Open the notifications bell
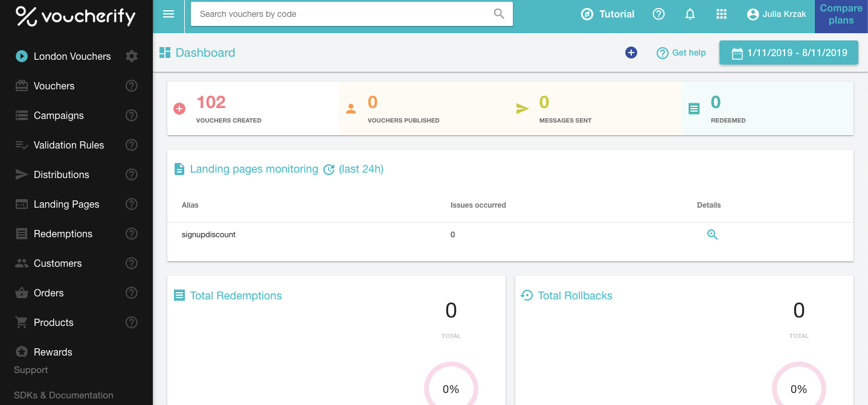Screen dimensions: 868x405 pyautogui.click(x=690, y=14)
